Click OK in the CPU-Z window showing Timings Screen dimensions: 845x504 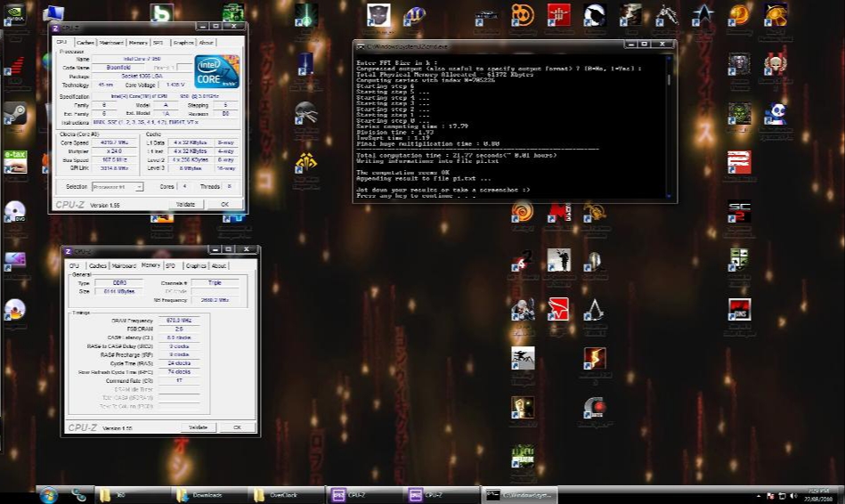coord(237,427)
